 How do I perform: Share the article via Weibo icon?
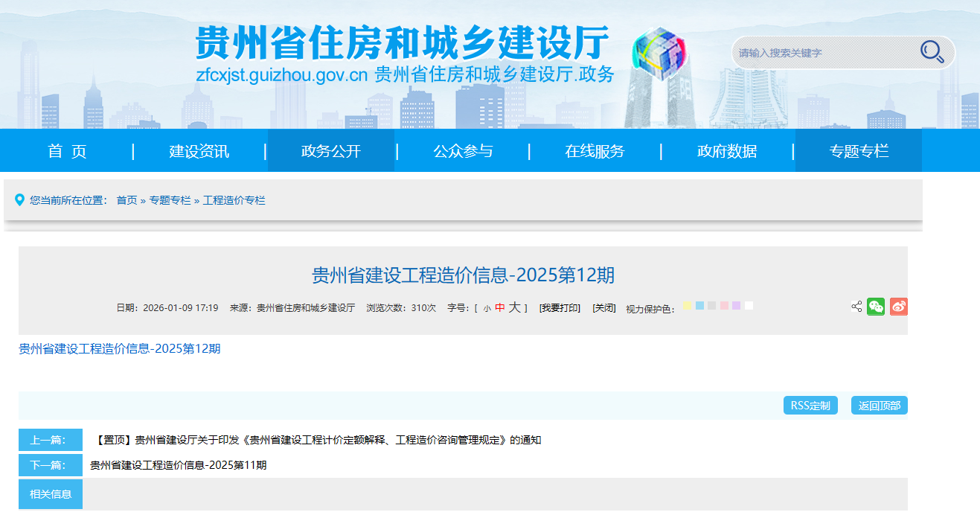[899, 307]
